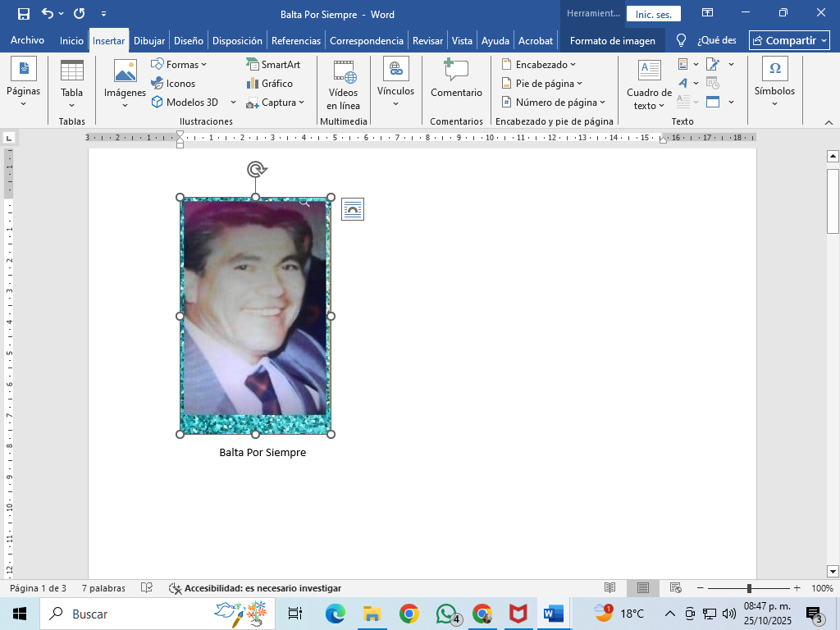840x630 pixels.
Task: Click the Inic. ses. sign-in button
Action: tap(653, 14)
